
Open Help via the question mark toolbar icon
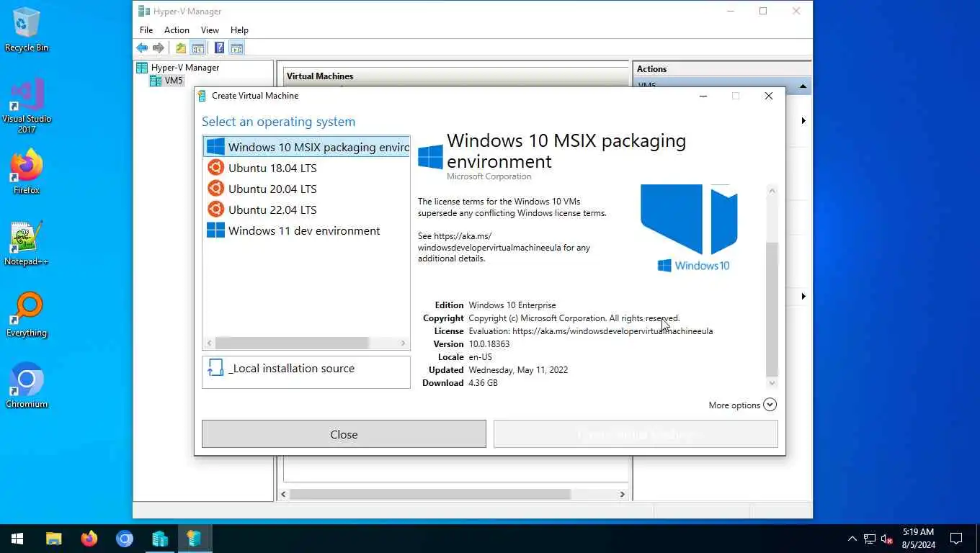(x=219, y=48)
